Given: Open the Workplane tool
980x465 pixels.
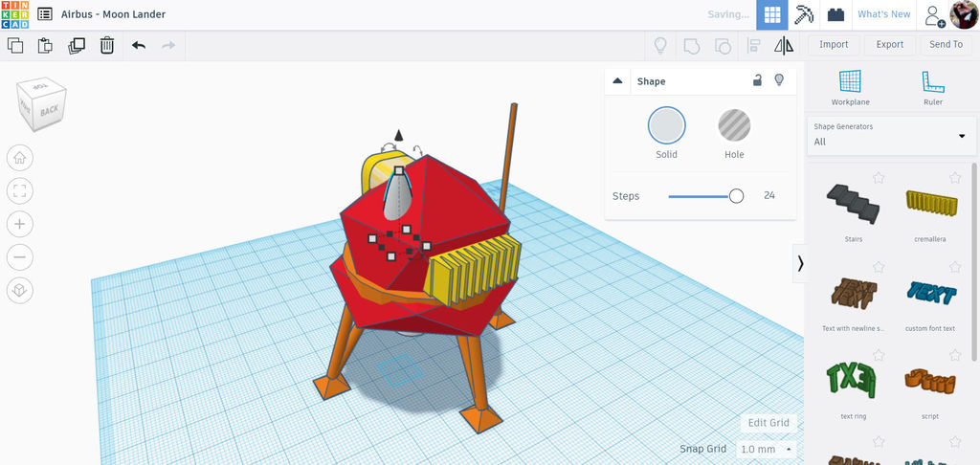Looking at the screenshot, I should 850,87.
